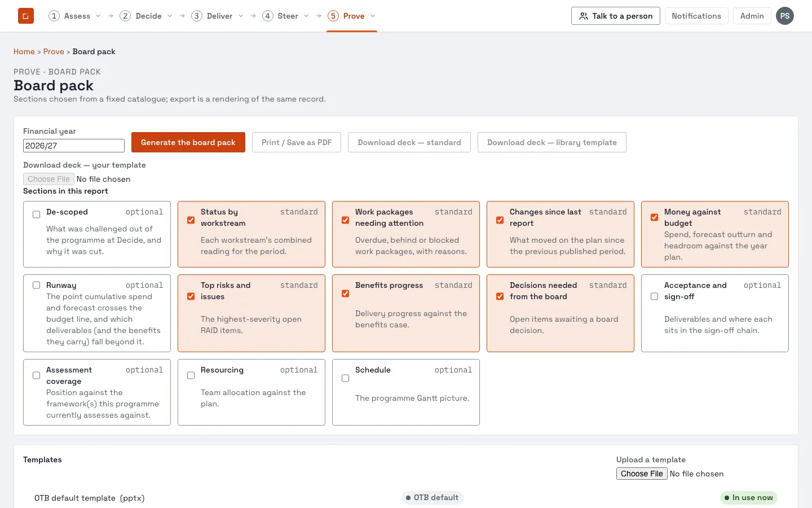The image size is (812, 508).
Task: Uncheck Top risks and issues
Action: click(191, 296)
